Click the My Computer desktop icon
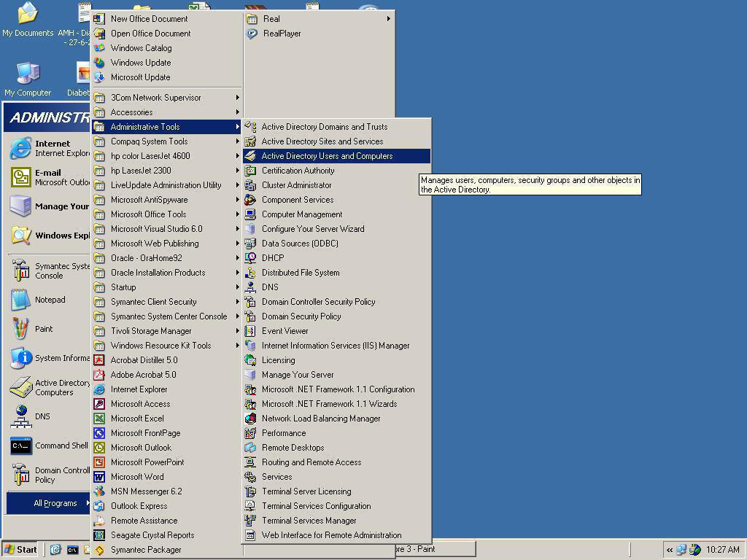Screen dimensions: 747x560 [28, 74]
